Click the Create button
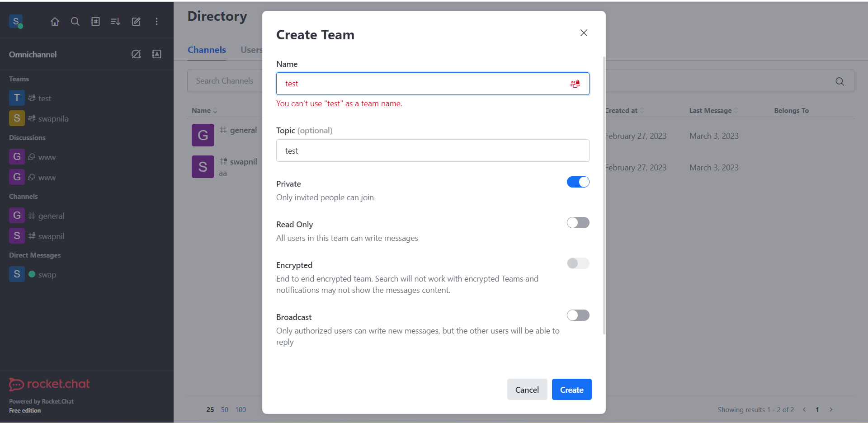This screenshot has width=868, height=423. pyautogui.click(x=571, y=389)
